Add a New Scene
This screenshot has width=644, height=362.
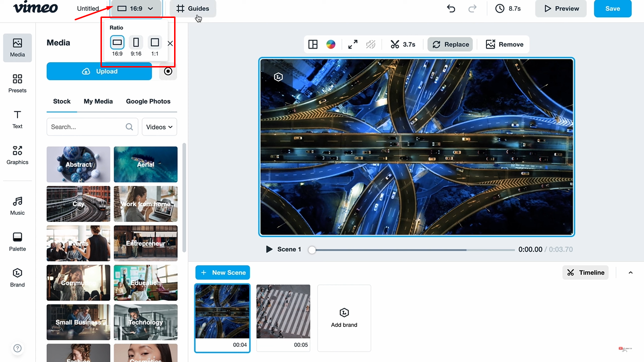point(223,272)
